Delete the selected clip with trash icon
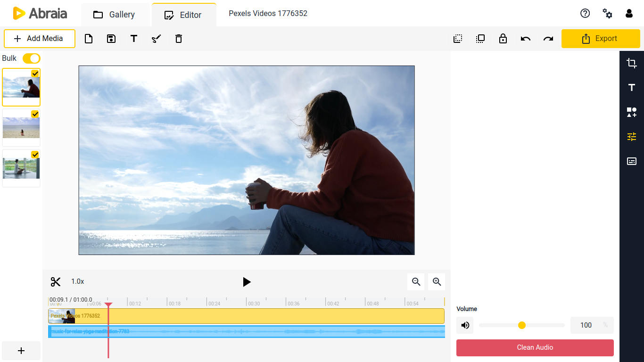 click(x=178, y=39)
